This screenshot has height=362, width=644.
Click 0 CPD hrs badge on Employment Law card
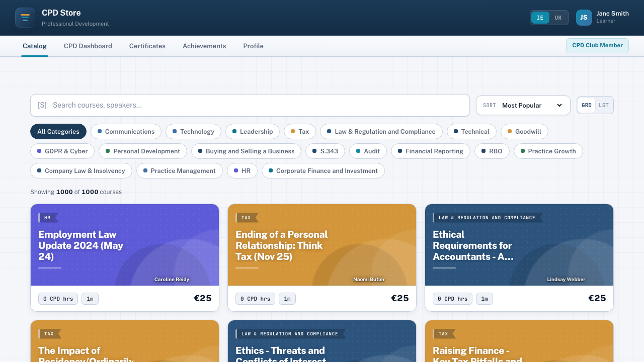click(x=58, y=299)
